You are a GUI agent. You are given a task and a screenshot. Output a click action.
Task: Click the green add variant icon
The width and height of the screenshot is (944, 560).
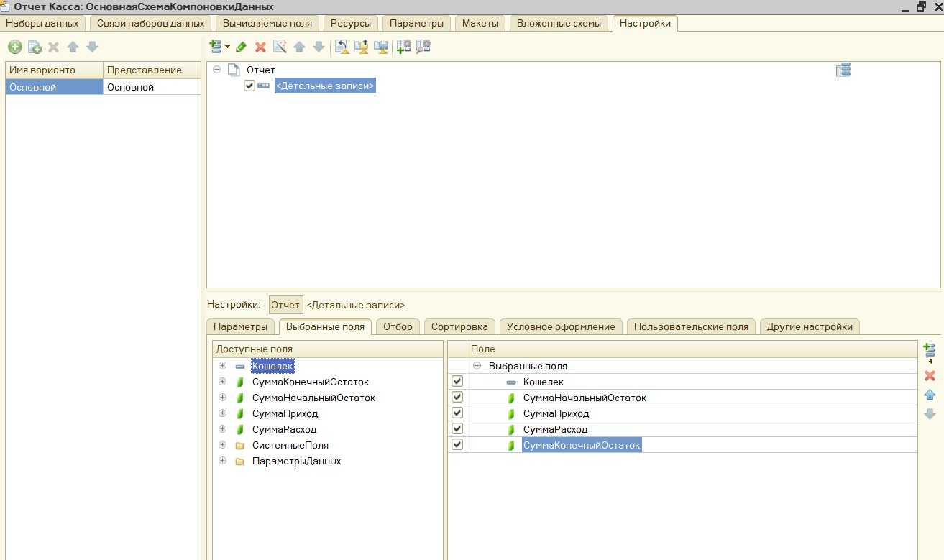click(14, 47)
